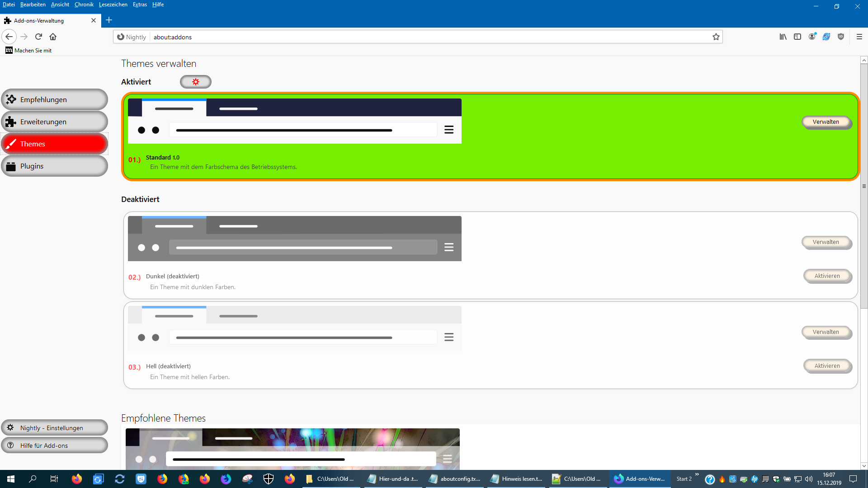Open the Firefox account avatar icon
This screenshot has height=488, width=868.
(812, 37)
